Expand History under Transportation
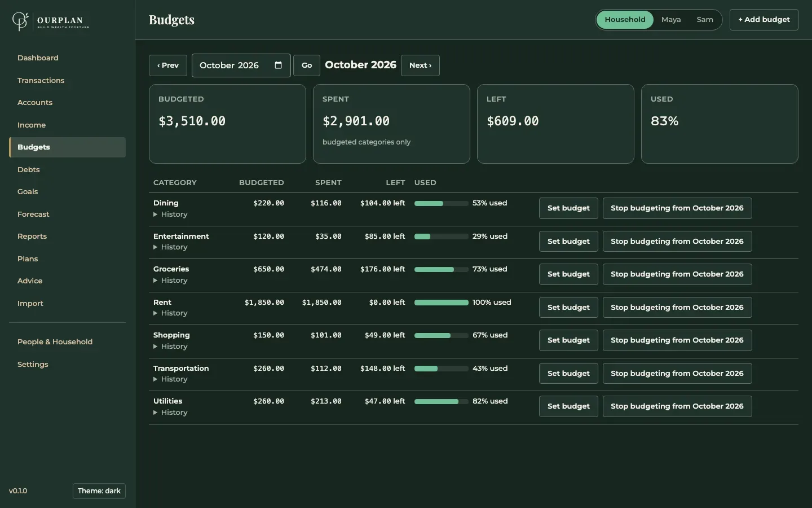Screen dimensions: 812x508 click(x=170, y=379)
